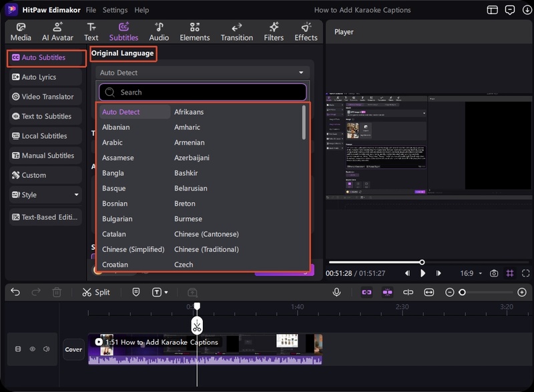
Task: Open the Elements tab
Action: coord(195,31)
